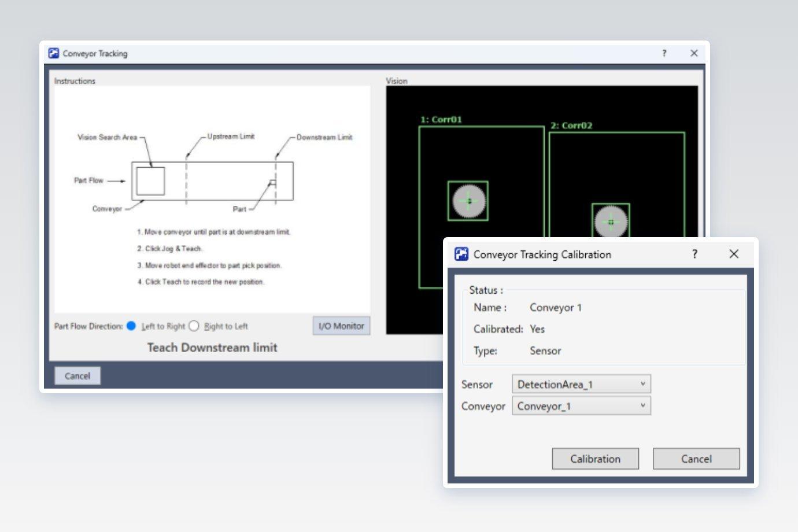Click the Conveyor Tracking Calibration app icon
This screenshot has width=798, height=532.
pos(461,254)
